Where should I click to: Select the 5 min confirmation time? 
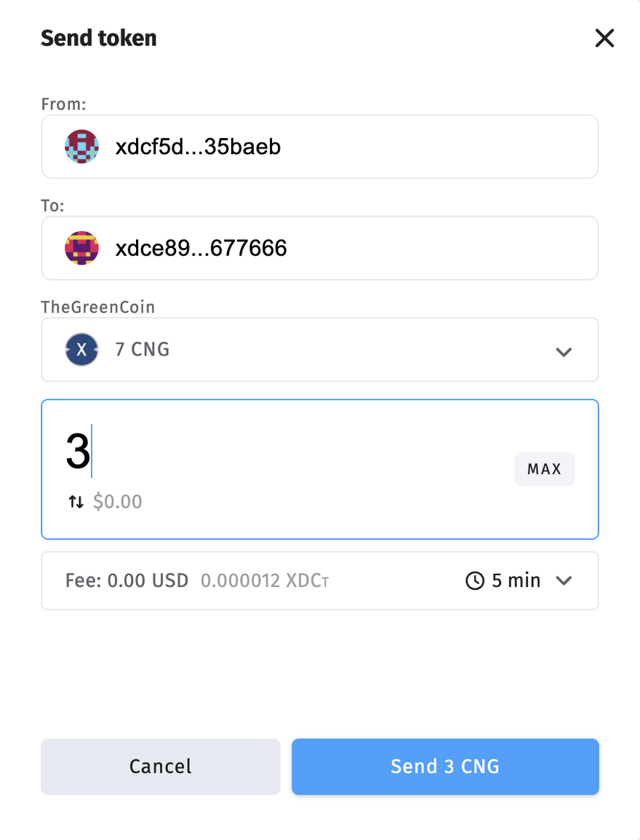pos(516,580)
